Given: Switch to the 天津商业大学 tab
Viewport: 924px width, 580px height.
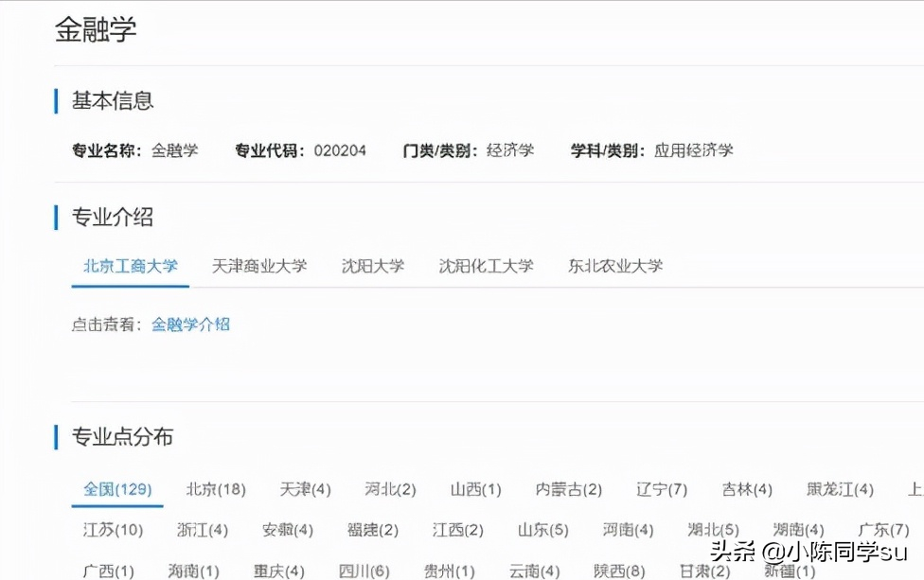Looking at the screenshot, I should pyautogui.click(x=259, y=266).
